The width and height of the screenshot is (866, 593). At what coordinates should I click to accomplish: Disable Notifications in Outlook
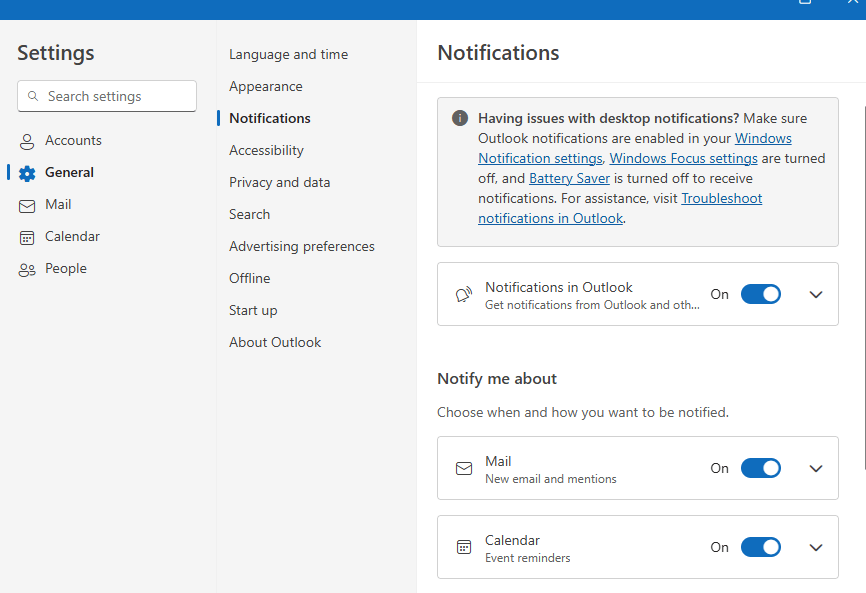pos(761,294)
